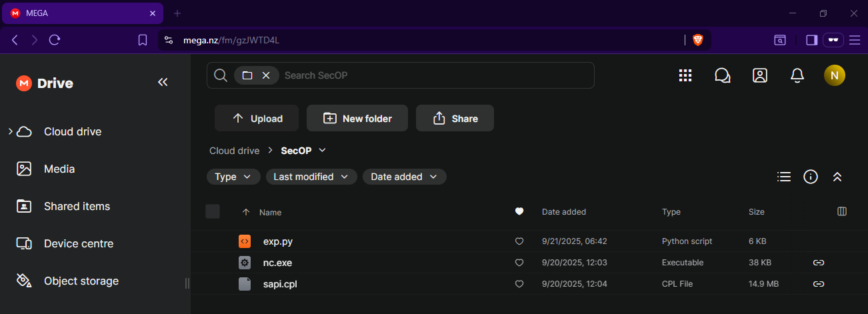Open the contacts icon in header
This screenshot has height=314, width=868.
pos(759,75)
